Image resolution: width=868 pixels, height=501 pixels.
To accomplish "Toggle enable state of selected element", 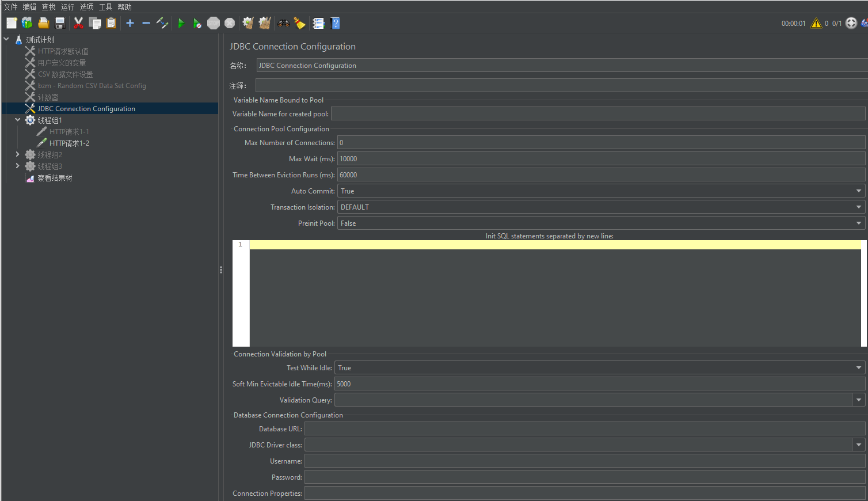I will click(x=162, y=23).
